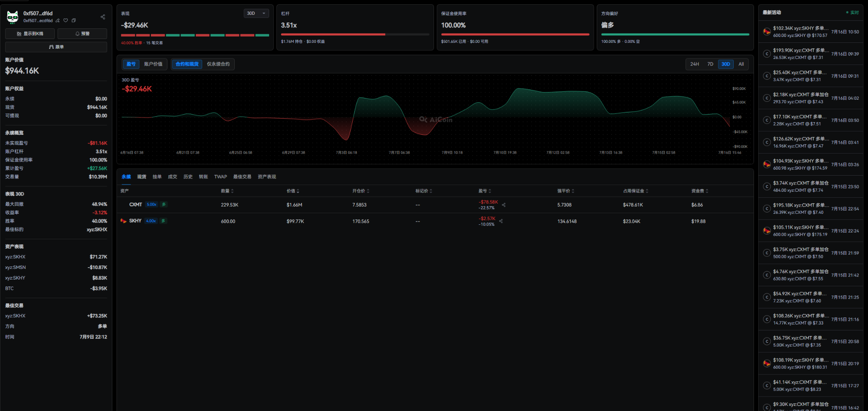Select the 盈亏 chart mode toggle
This screenshot has width=868, height=411.
pos(131,64)
